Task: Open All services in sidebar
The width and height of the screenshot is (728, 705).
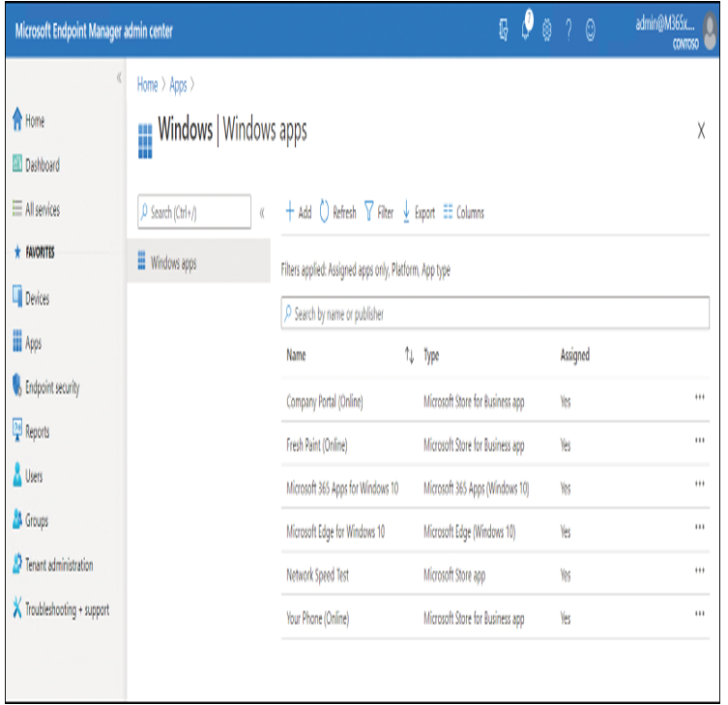Action: click(36, 210)
